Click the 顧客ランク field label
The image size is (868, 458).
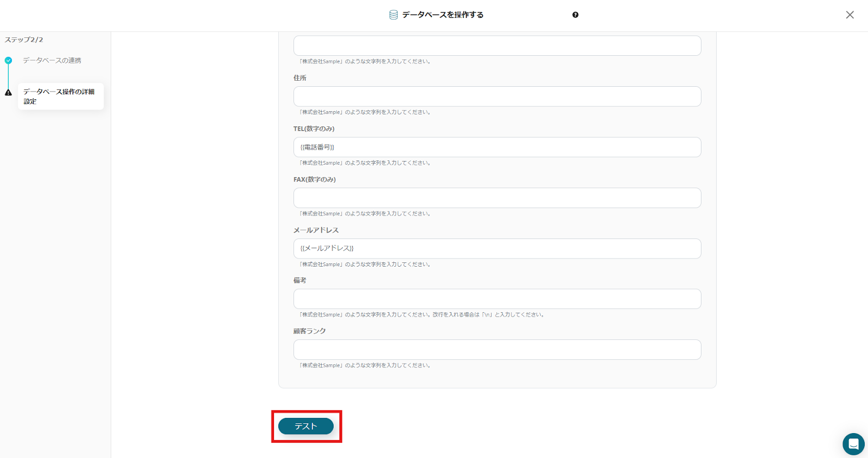310,331
